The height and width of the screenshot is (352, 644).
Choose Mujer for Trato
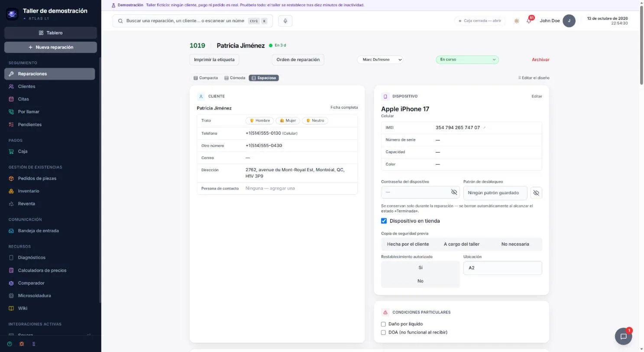(288, 121)
